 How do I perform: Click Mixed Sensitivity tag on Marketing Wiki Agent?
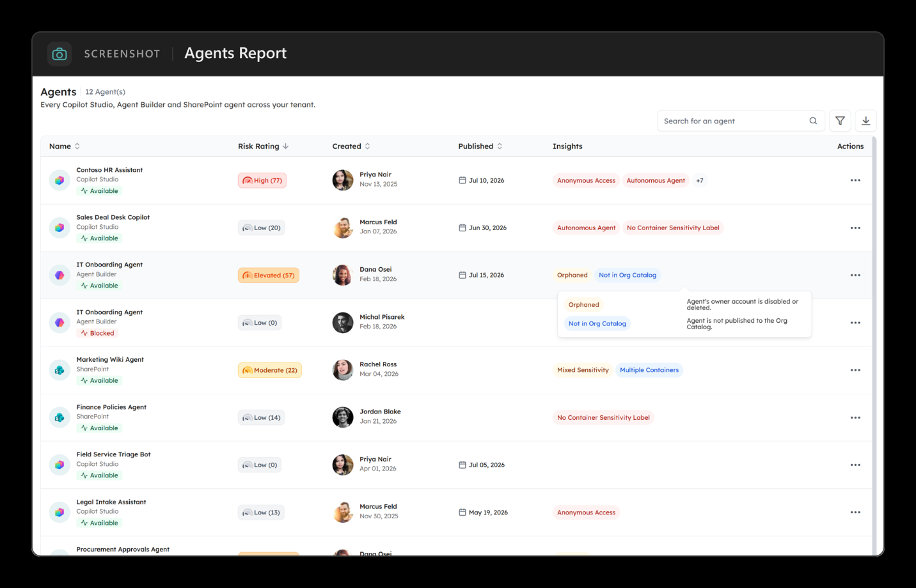583,370
